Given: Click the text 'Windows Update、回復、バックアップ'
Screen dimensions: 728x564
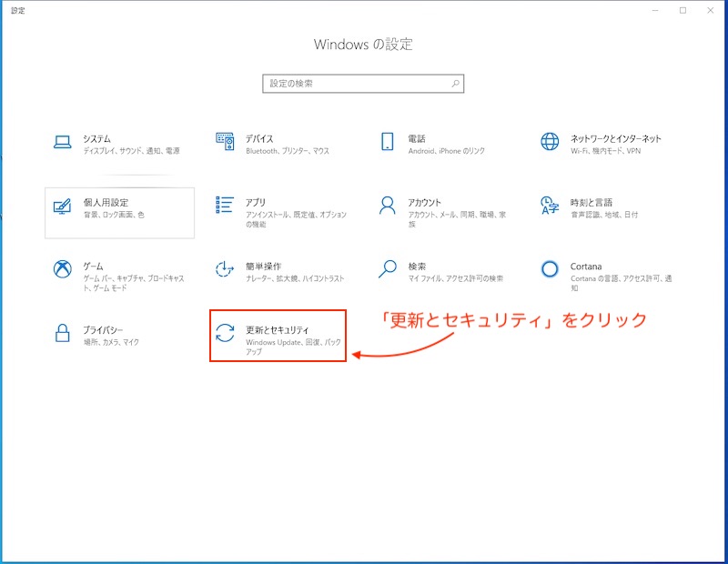Looking at the screenshot, I should (x=293, y=347).
